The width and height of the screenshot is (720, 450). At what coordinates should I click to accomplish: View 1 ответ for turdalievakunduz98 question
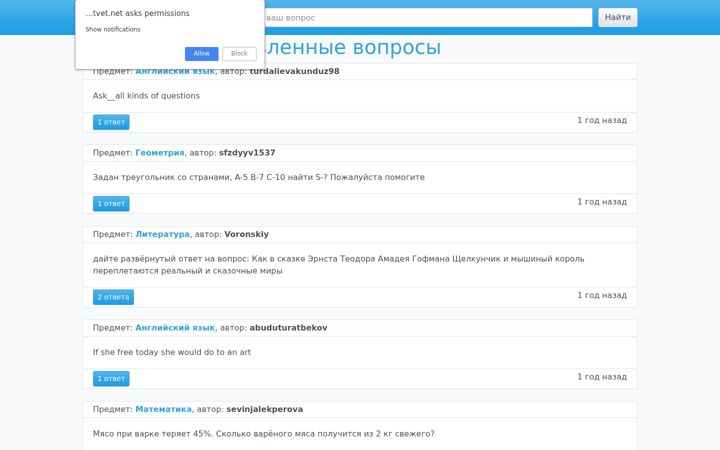111,122
